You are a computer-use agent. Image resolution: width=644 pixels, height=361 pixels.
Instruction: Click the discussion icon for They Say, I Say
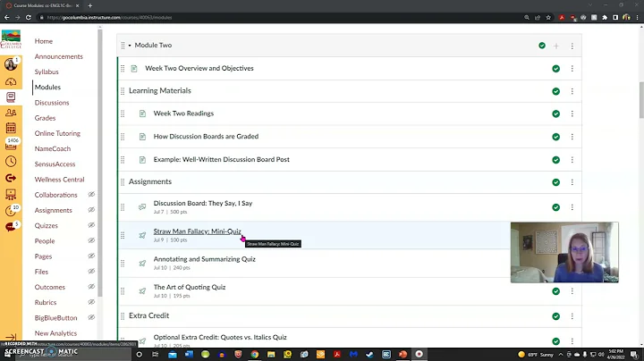[x=142, y=206]
